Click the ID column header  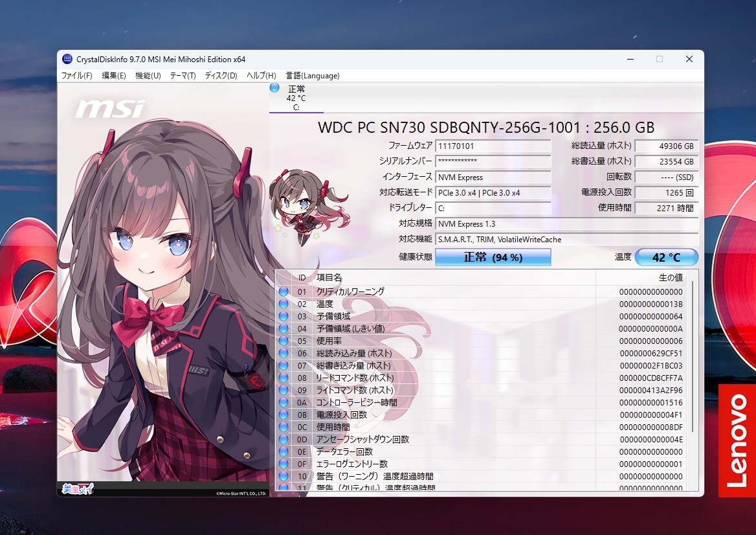tap(302, 277)
